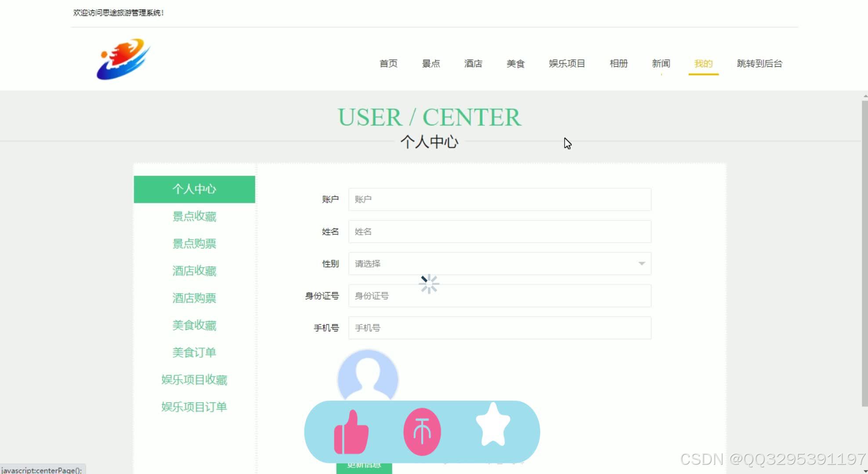The height and width of the screenshot is (474, 868).
Task: Select 个人中心 in sidebar
Action: pyautogui.click(x=194, y=189)
